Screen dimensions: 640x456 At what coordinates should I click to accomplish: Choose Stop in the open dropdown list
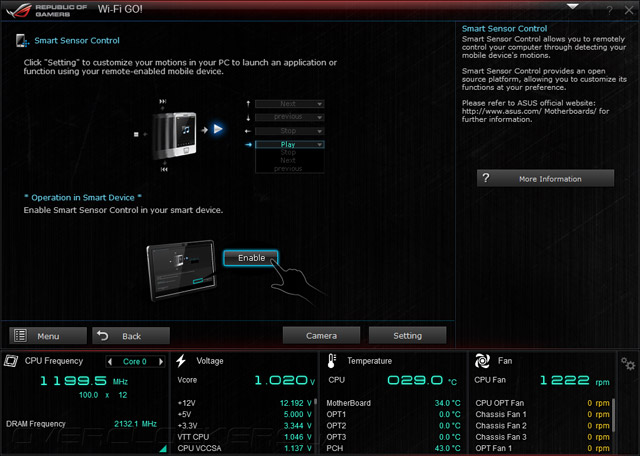[x=288, y=152]
